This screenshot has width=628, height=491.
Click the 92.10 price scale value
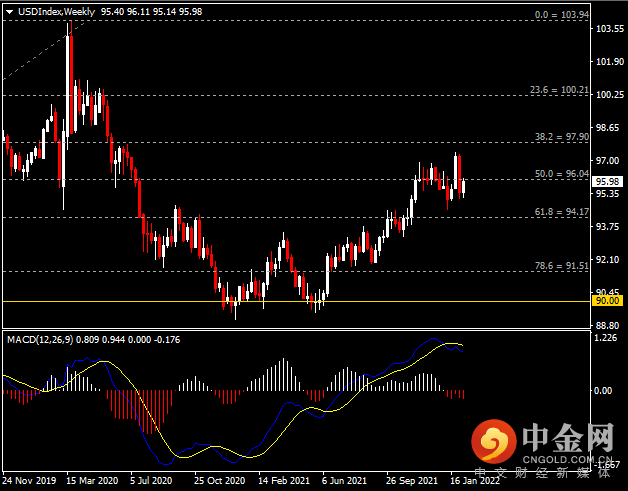pos(610,260)
